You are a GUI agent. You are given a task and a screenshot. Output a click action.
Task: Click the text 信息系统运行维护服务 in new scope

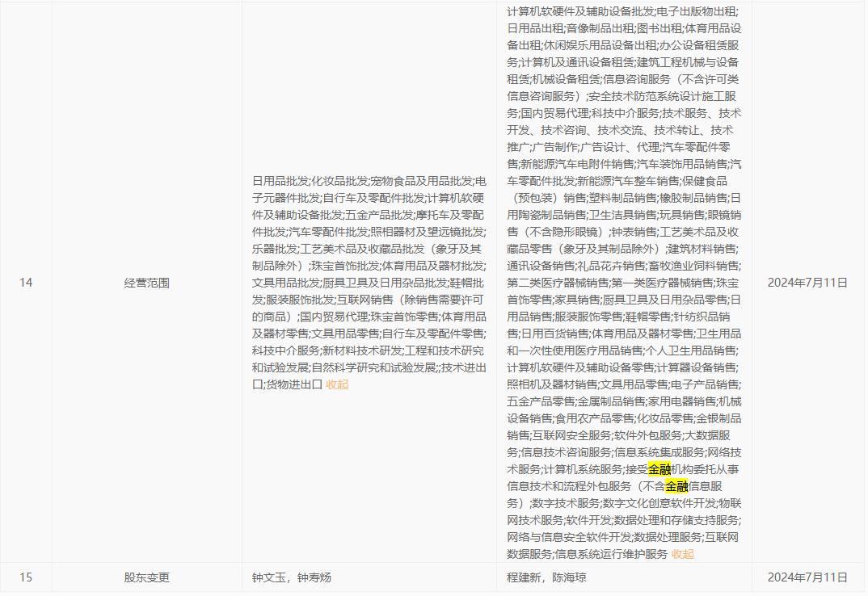pyautogui.click(x=610, y=554)
